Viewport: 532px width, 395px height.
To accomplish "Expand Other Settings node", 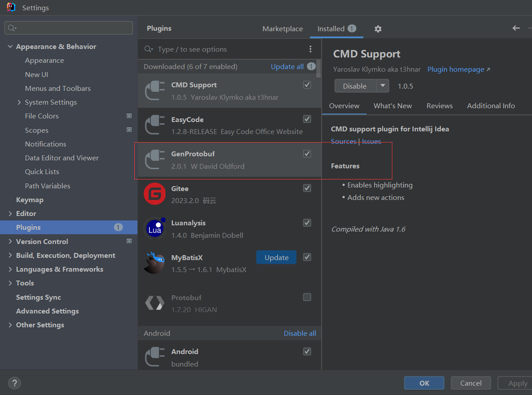I will pyautogui.click(x=10, y=325).
